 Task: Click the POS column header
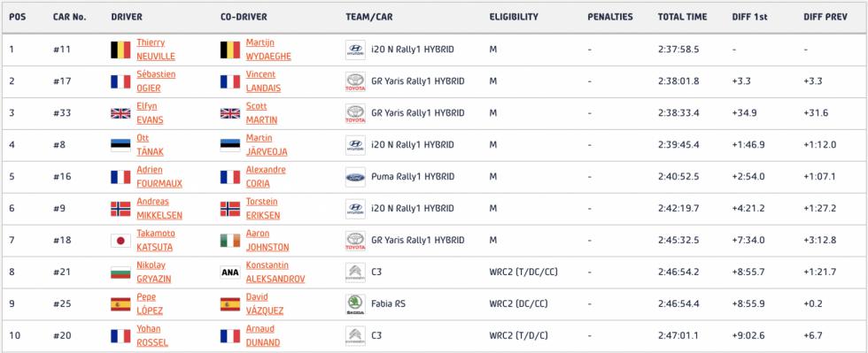tap(17, 17)
